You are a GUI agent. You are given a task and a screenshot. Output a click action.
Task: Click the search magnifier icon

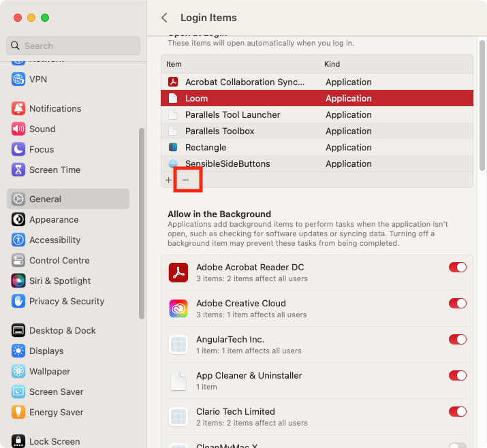tap(15, 46)
